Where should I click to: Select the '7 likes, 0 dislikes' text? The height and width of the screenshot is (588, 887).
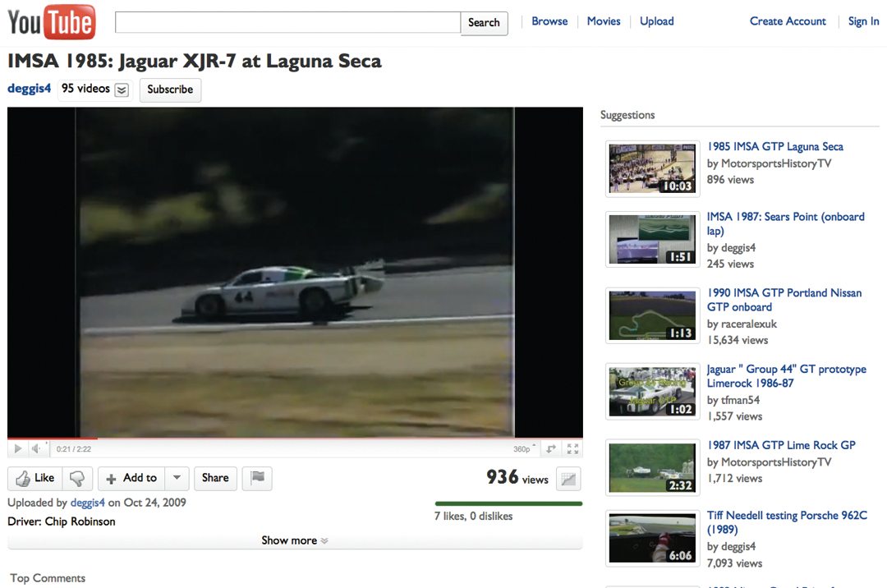[474, 517]
